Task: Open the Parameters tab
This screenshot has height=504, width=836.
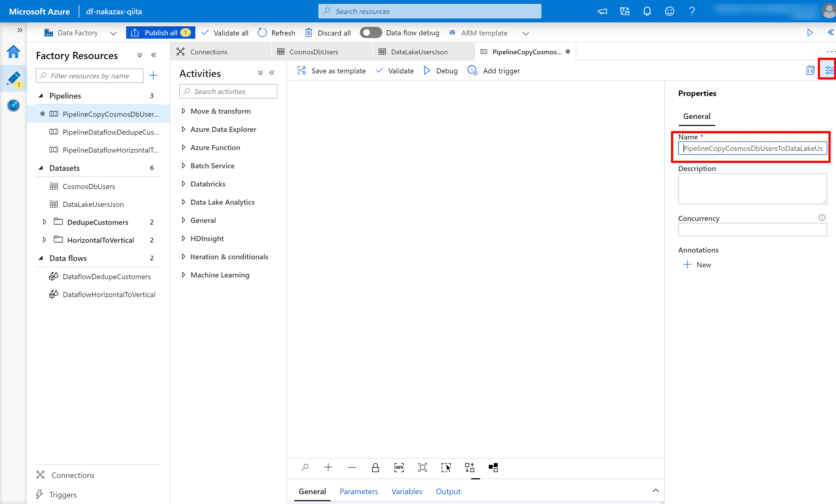Action: [x=359, y=491]
